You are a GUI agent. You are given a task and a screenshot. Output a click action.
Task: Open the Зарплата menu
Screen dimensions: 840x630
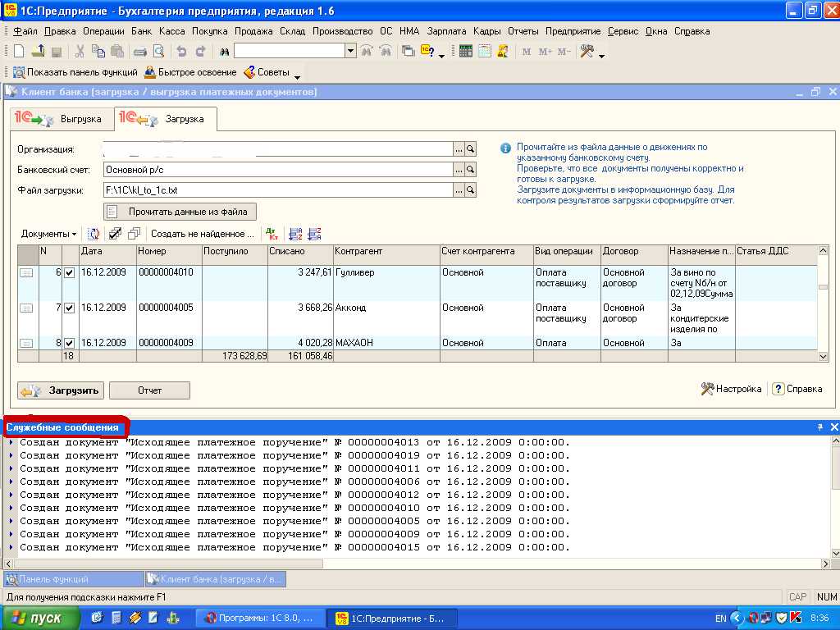pos(446,31)
